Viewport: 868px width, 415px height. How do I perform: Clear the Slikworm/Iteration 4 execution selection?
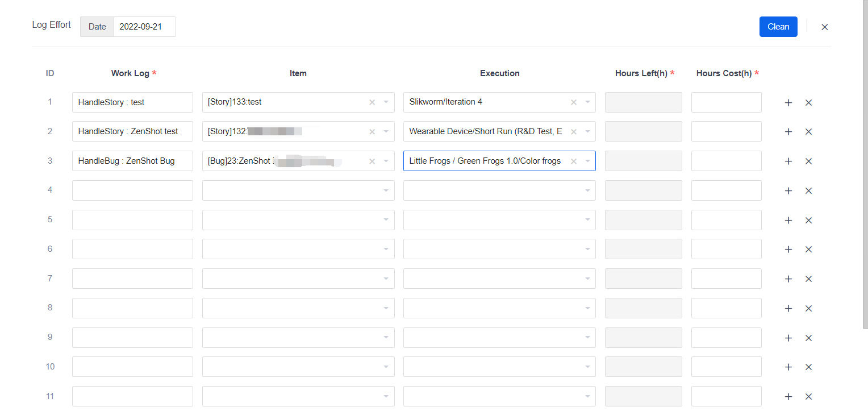coord(573,102)
